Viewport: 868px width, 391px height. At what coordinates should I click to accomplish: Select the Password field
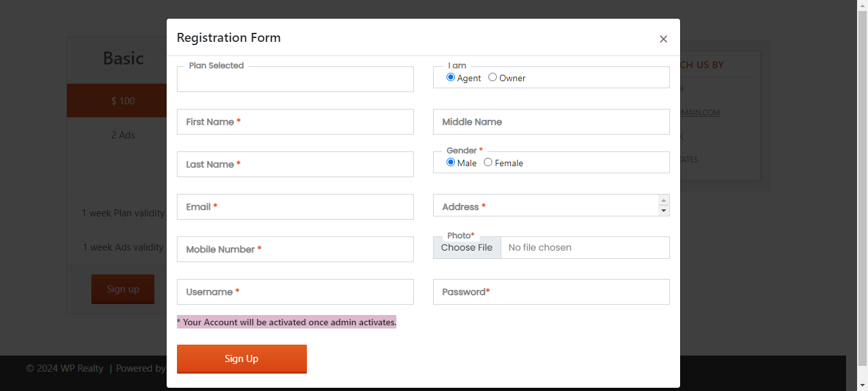click(551, 292)
